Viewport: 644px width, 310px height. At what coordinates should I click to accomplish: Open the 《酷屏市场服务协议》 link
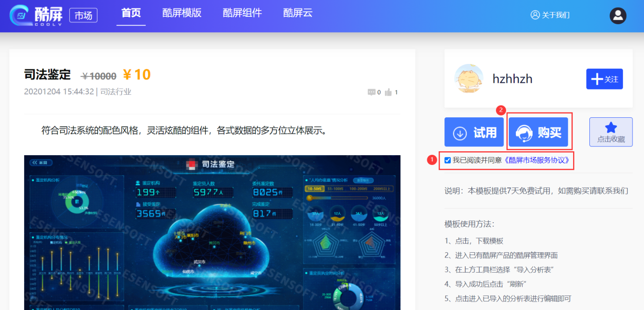[537, 160]
